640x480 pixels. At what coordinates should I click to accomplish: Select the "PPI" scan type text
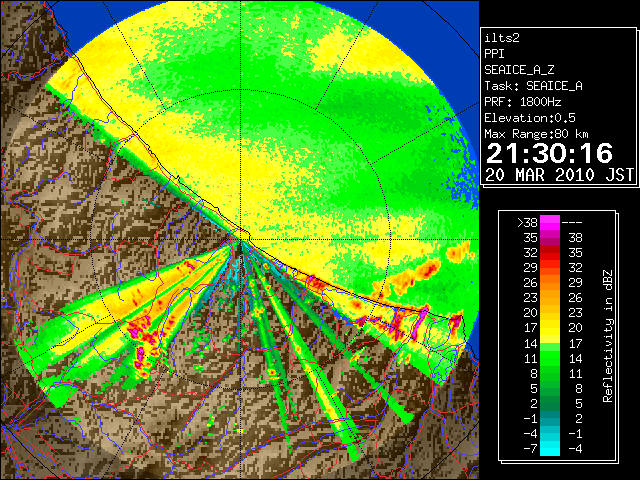click(494, 54)
